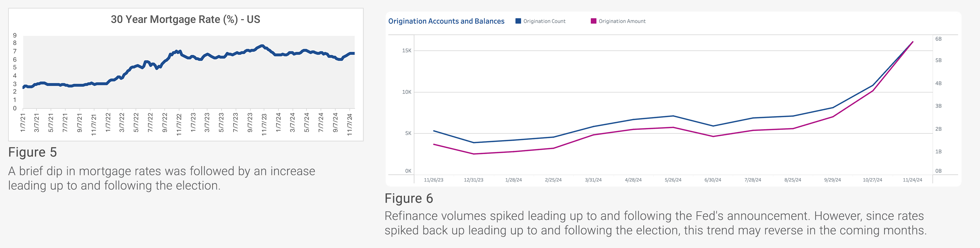Click the magenta Origination Amount legend swatch

593,21
